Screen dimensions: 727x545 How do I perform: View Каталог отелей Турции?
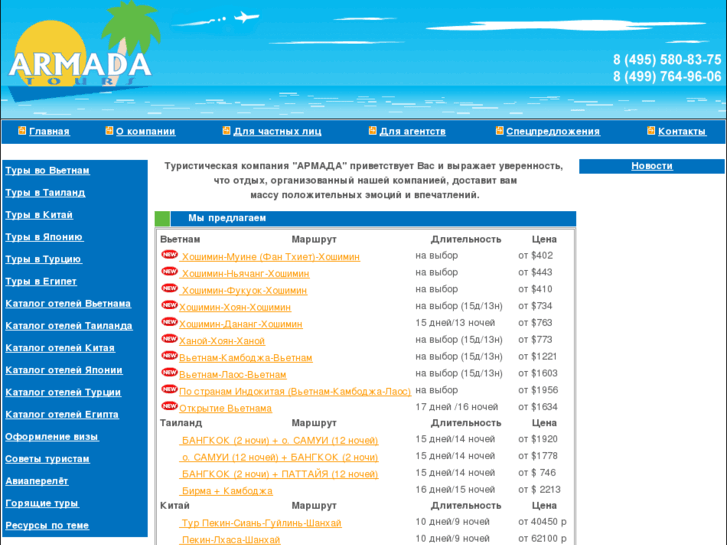tap(63, 392)
